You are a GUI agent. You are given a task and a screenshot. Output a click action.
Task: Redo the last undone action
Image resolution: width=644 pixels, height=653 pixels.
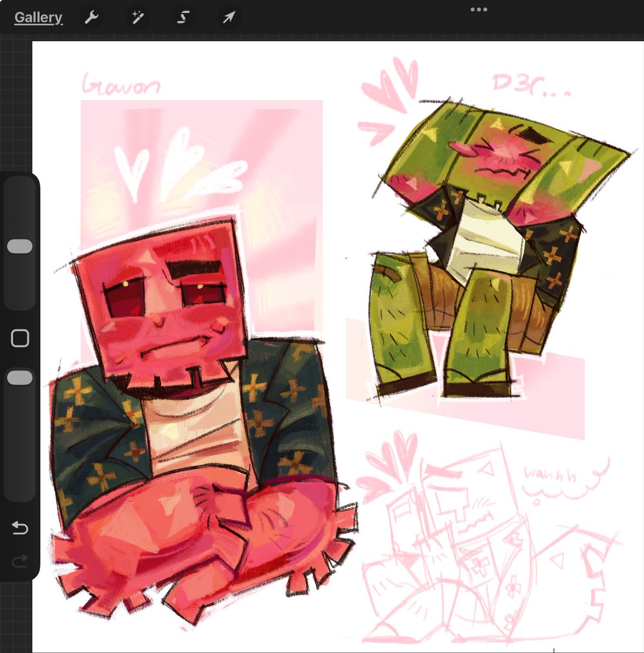coord(20,560)
